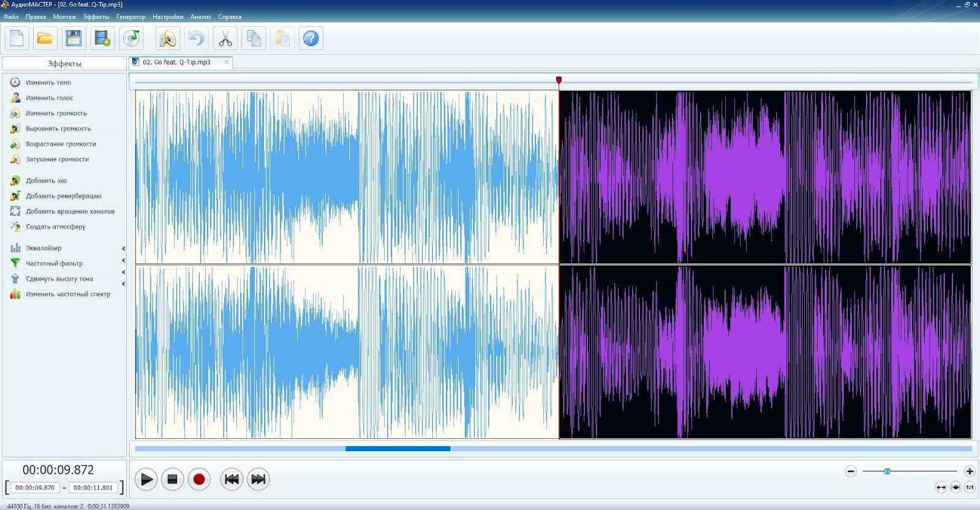The width and height of the screenshot is (980, 510).
Task: Click the blue question mark Help icon
Action: pos(311,39)
